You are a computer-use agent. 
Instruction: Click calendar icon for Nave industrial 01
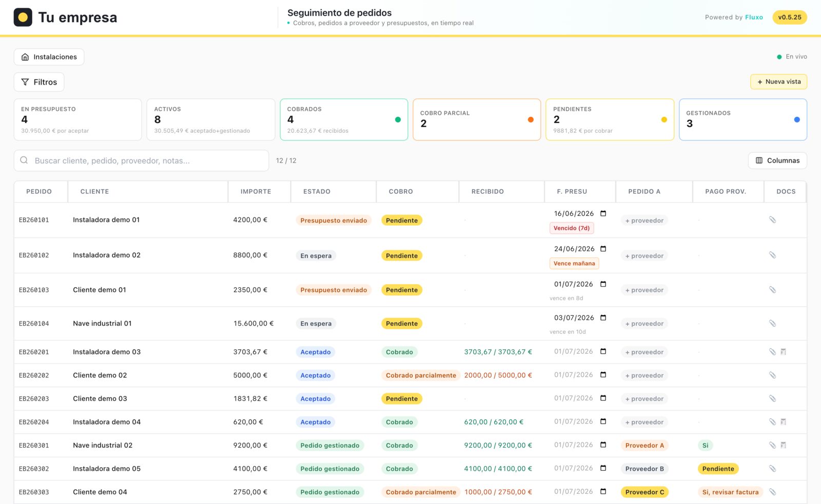603,318
